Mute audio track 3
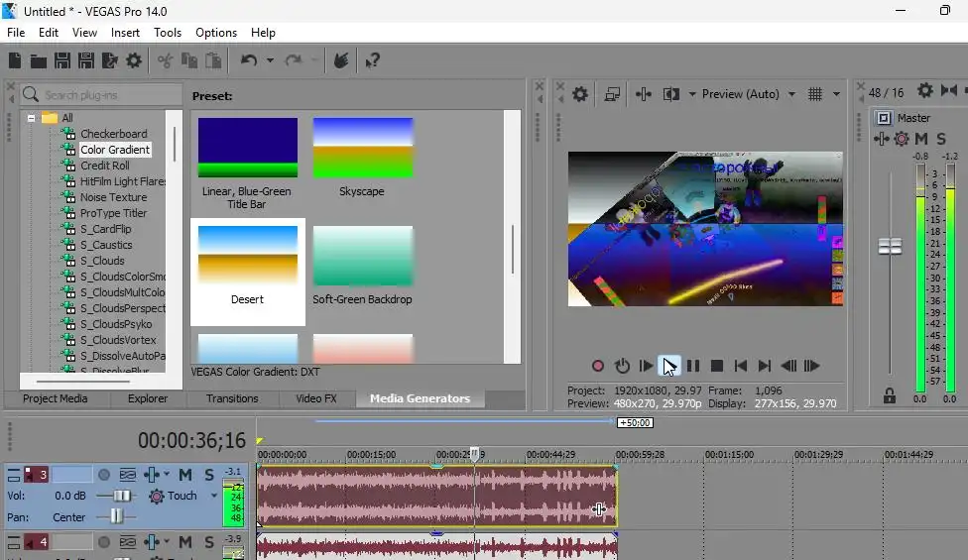 pos(185,475)
